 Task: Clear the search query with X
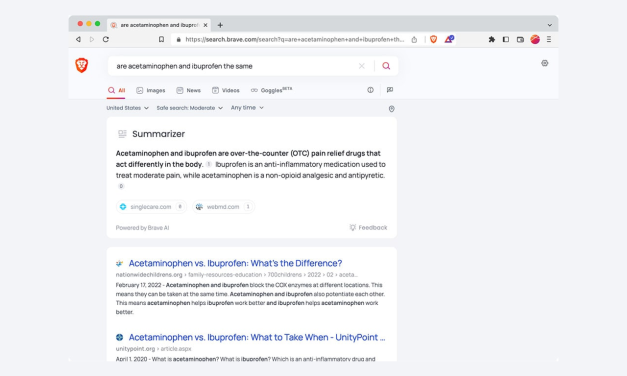361,66
